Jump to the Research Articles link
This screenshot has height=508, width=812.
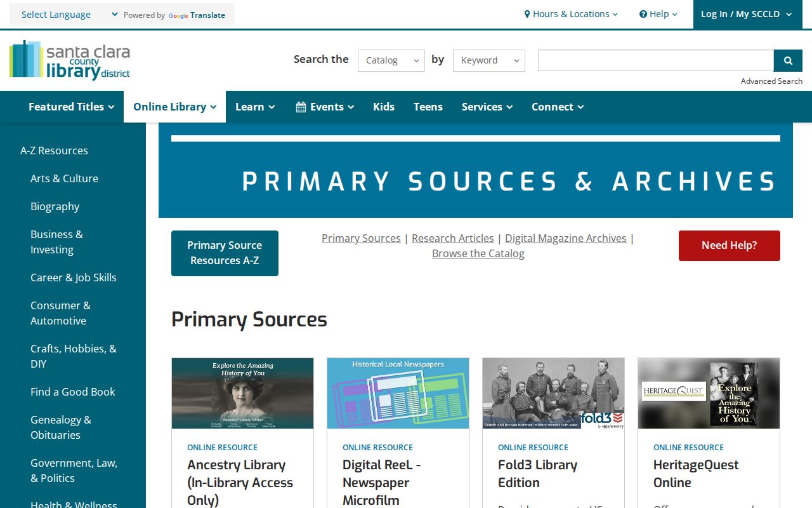452,238
